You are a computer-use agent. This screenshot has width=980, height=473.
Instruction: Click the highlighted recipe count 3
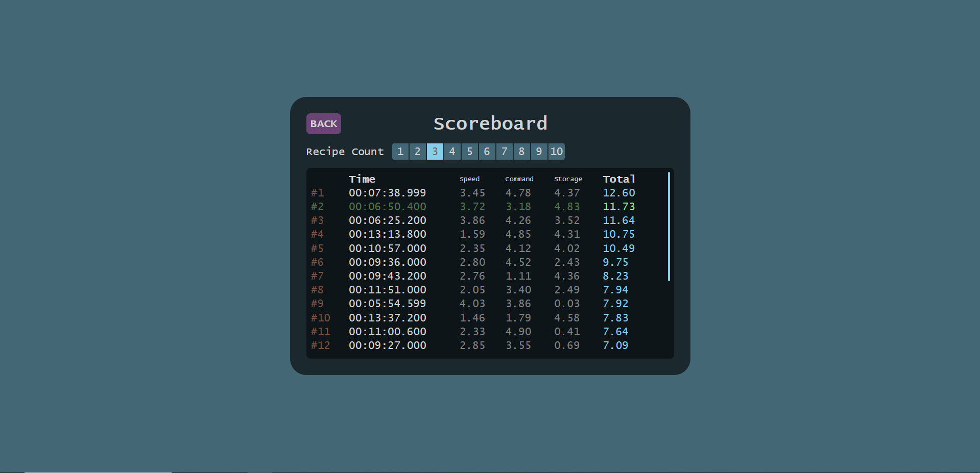click(x=435, y=152)
